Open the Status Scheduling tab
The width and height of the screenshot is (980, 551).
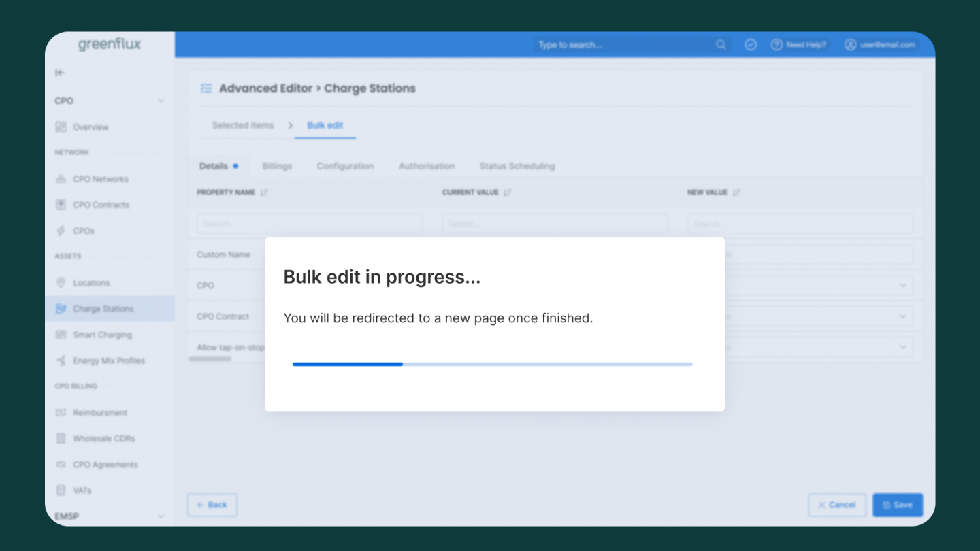coord(517,166)
